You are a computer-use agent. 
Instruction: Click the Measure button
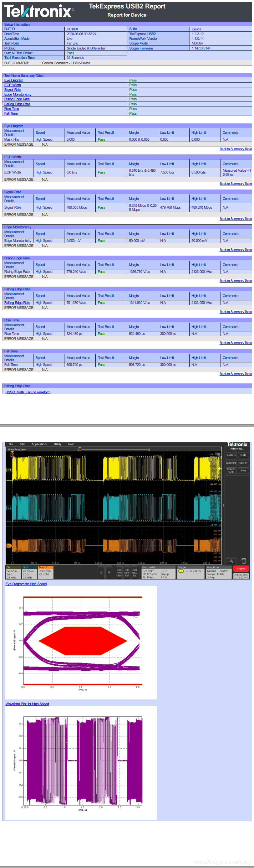point(231,463)
